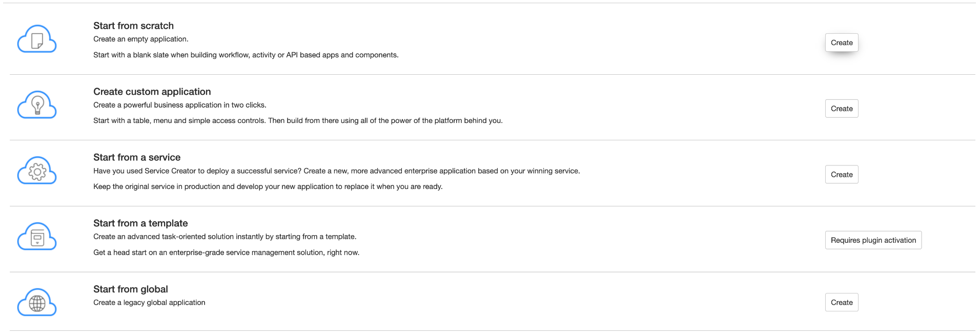
Task: Select the Start from a template heading
Action: coord(140,223)
